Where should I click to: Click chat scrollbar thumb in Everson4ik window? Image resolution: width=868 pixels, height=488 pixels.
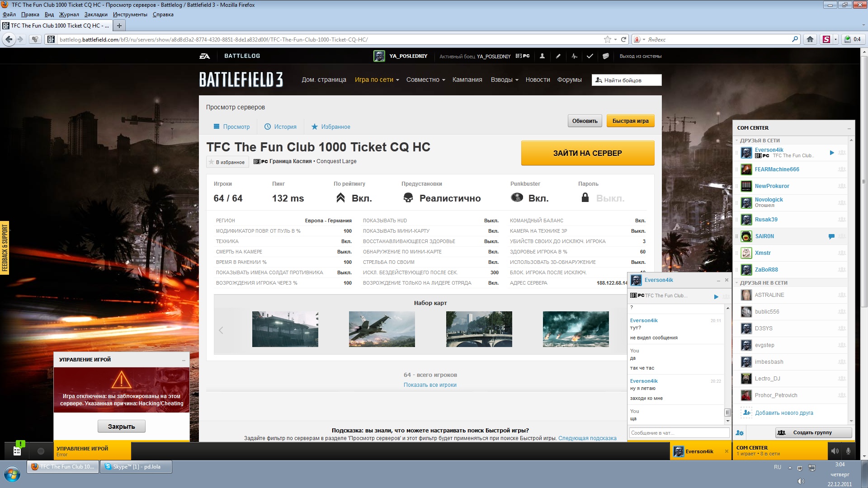(x=727, y=413)
